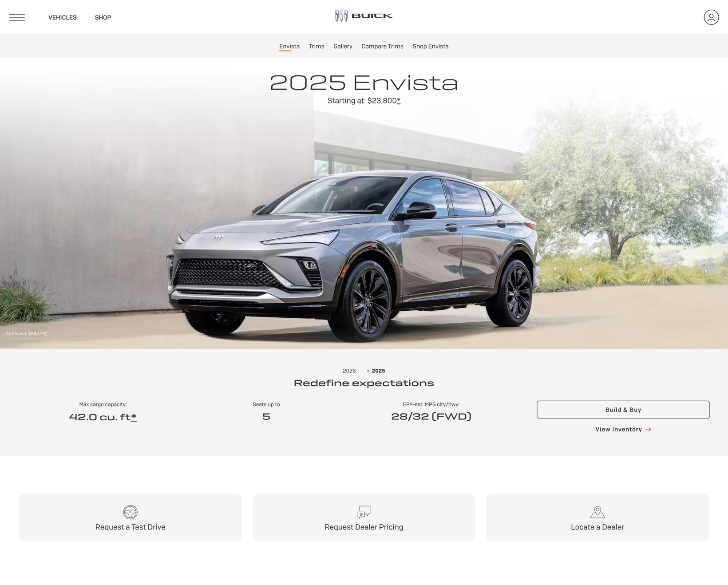The height and width of the screenshot is (585, 728).
Task: Open the user account profile icon
Action: click(x=711, y=17)
